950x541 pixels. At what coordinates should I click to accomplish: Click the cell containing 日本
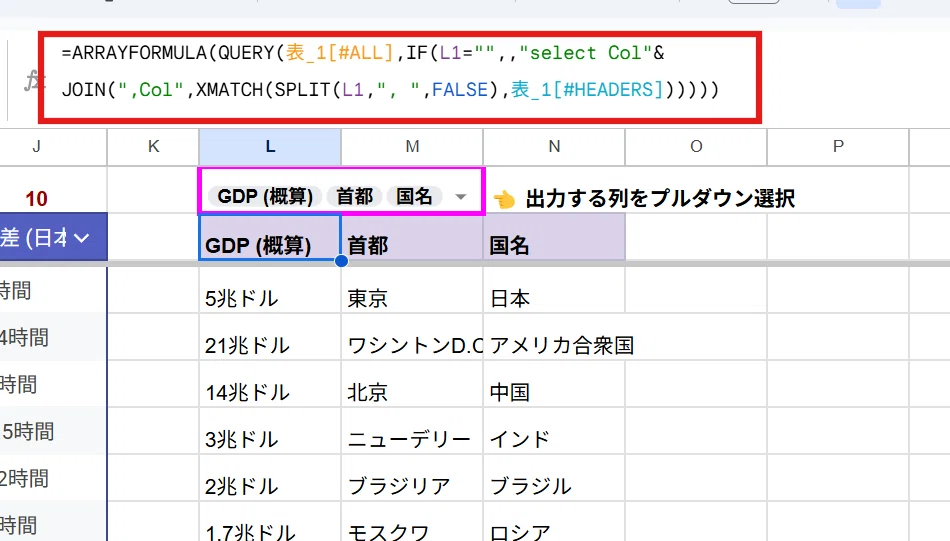coord(554,290)
